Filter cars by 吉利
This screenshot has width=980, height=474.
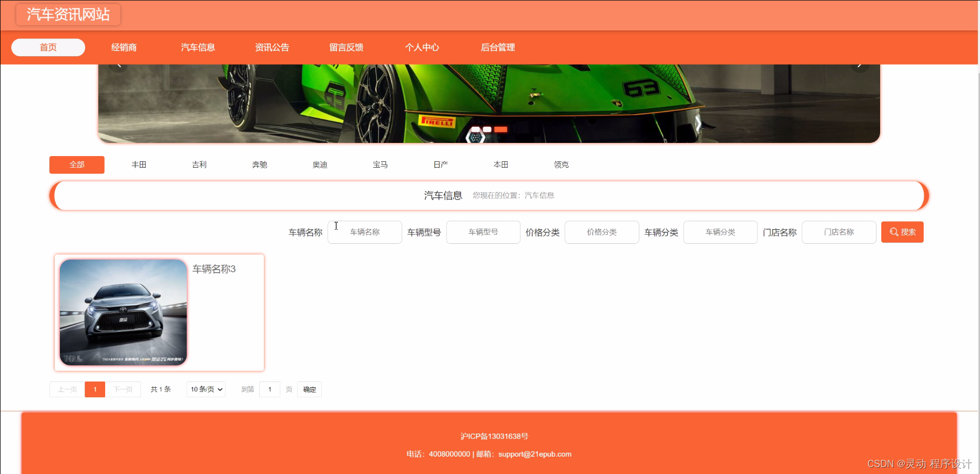tap(199, 164)
